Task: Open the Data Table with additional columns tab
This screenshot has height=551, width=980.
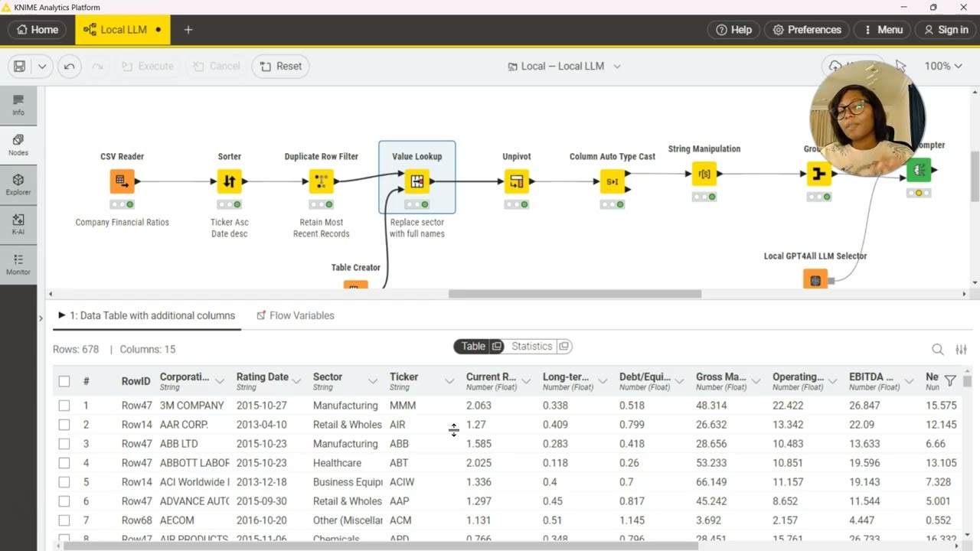Action: (146, 315)
